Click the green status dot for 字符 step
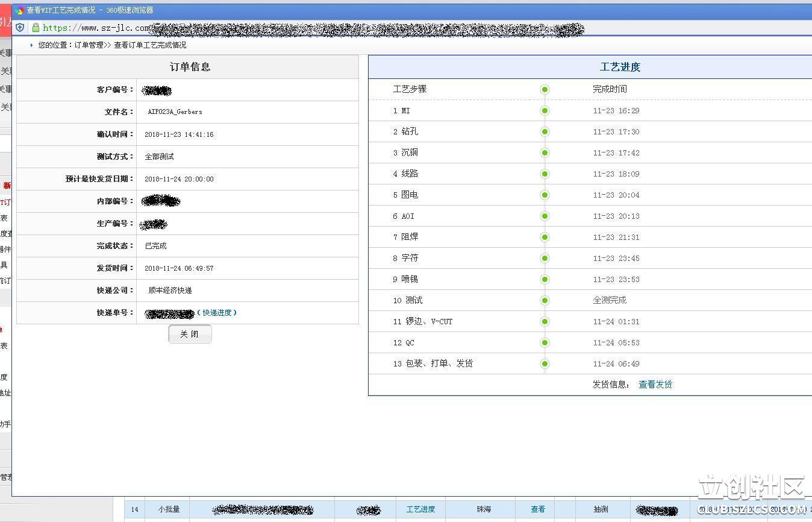812x522 pixels. (x=545, y=259)
